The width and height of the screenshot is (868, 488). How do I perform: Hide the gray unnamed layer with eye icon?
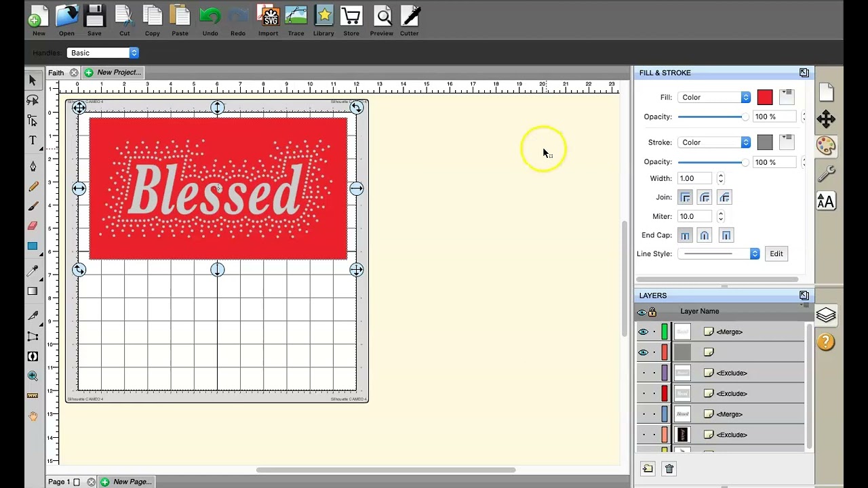click(x=643, y=352)
